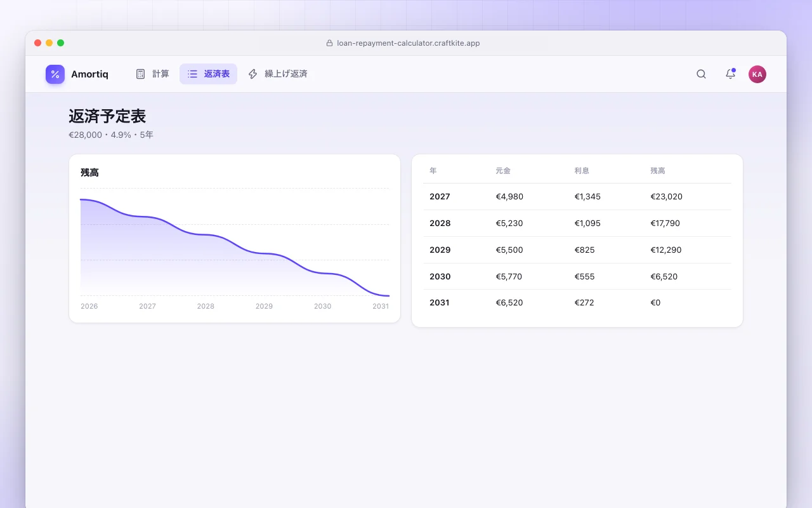Image resolution: width=812 pixels, height=508 pixels.
Task: Click the loan-repayment-calculator.craftkite.app URL
Action: (408, 43)
